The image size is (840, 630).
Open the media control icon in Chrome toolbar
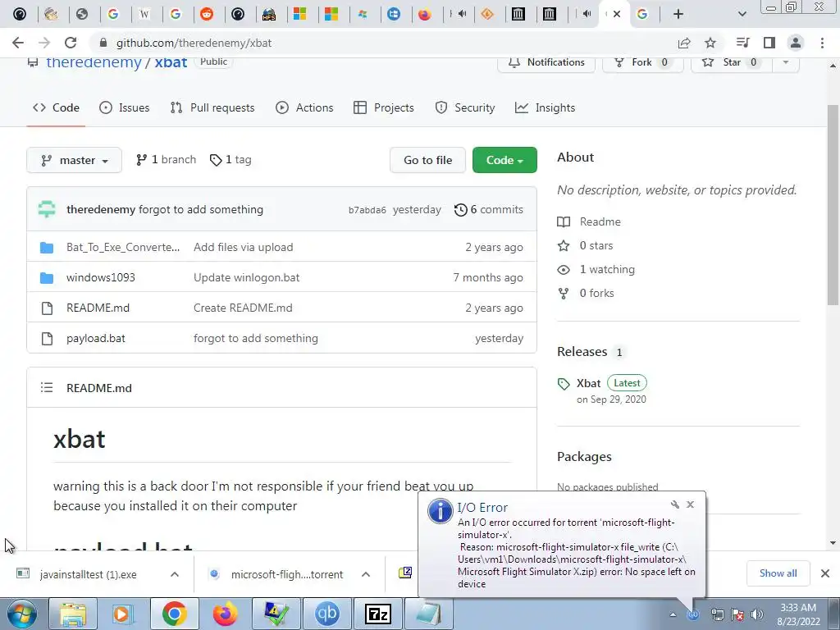point(742,43)
